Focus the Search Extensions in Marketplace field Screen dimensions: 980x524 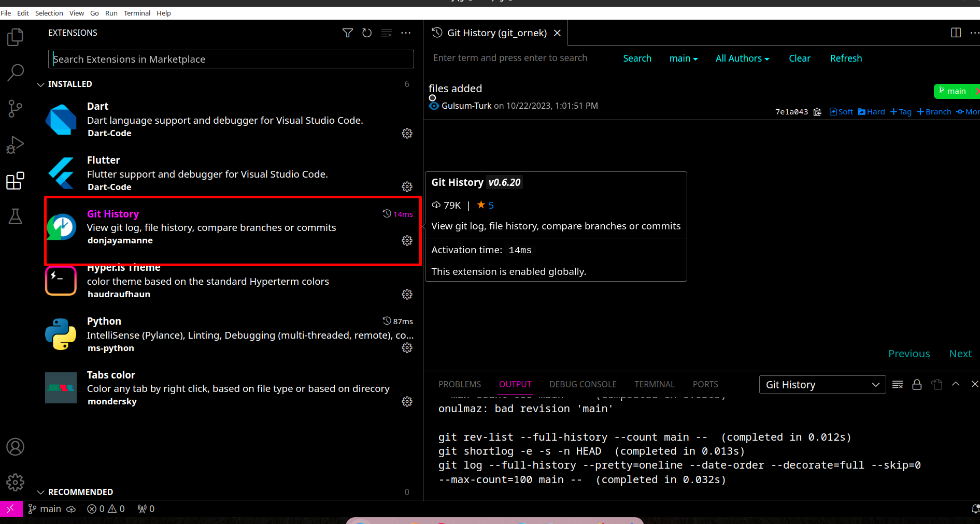point(231,59)
